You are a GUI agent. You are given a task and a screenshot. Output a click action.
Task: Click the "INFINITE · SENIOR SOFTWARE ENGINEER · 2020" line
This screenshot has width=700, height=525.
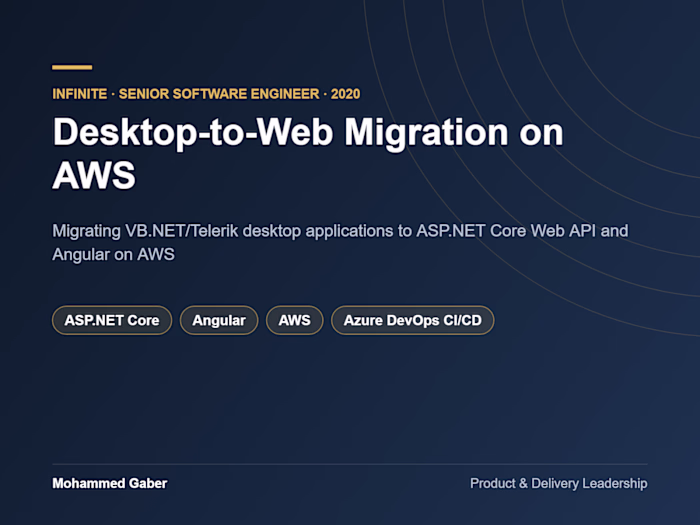tap(206, 94)
